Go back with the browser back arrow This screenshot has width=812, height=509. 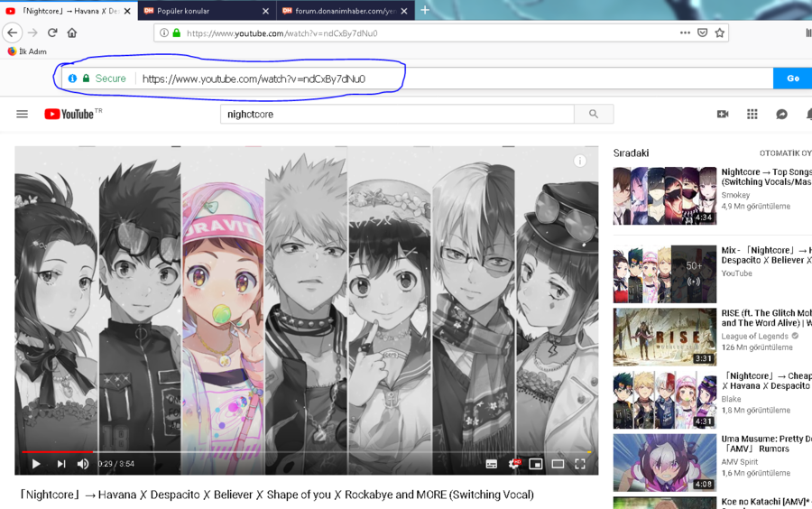coord(12,32)
